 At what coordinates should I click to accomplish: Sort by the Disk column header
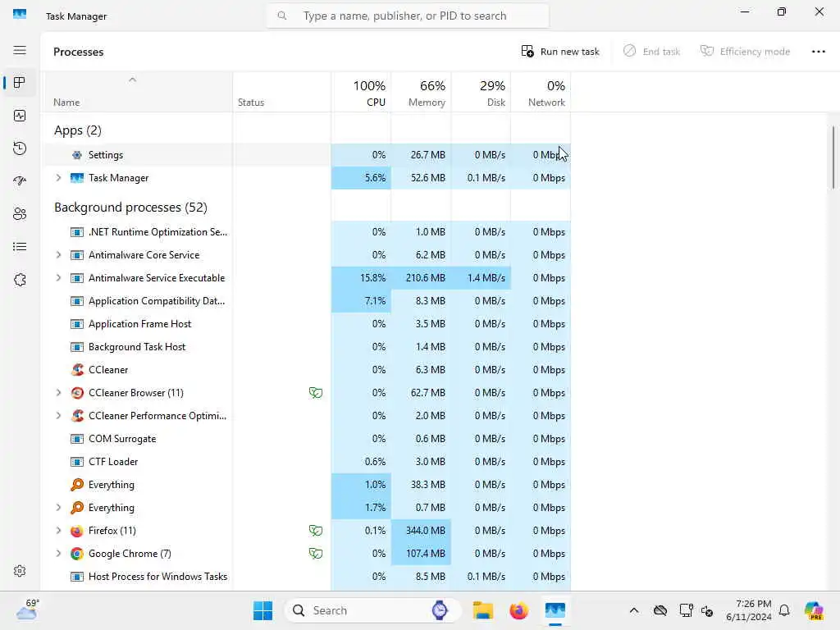pyautogui.click(x=481, y=92)
